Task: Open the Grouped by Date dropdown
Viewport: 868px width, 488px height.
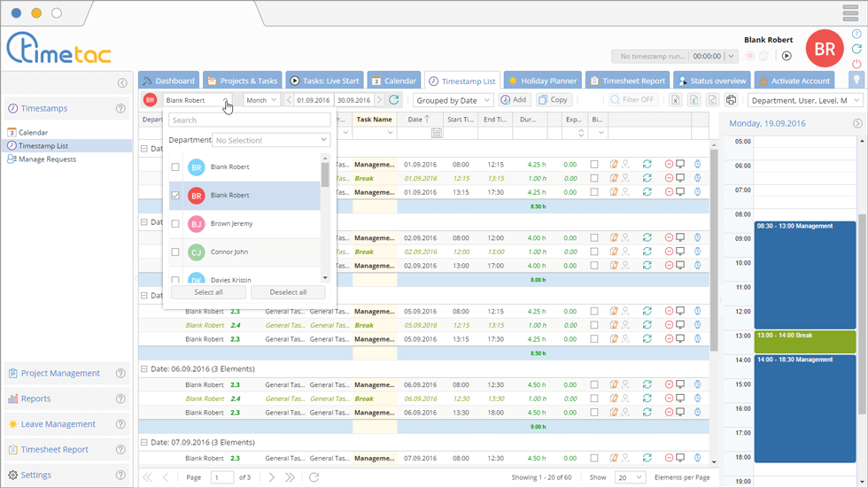Action: tap(453, 100)
